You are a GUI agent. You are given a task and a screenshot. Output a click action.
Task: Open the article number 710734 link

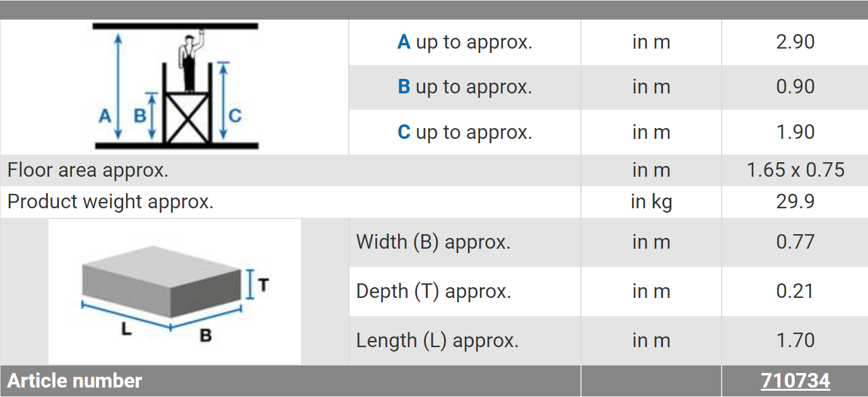pyautogui.click(x=795, y=381)
